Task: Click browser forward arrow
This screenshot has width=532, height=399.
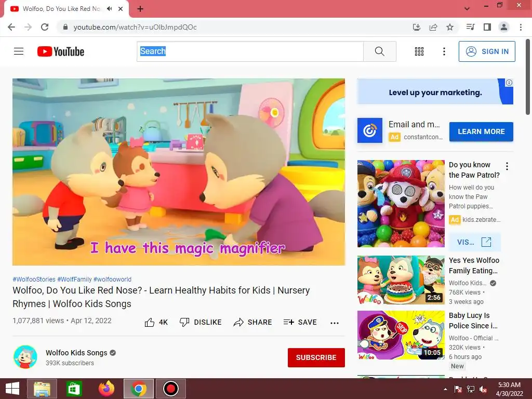Action: coord(28,27)
